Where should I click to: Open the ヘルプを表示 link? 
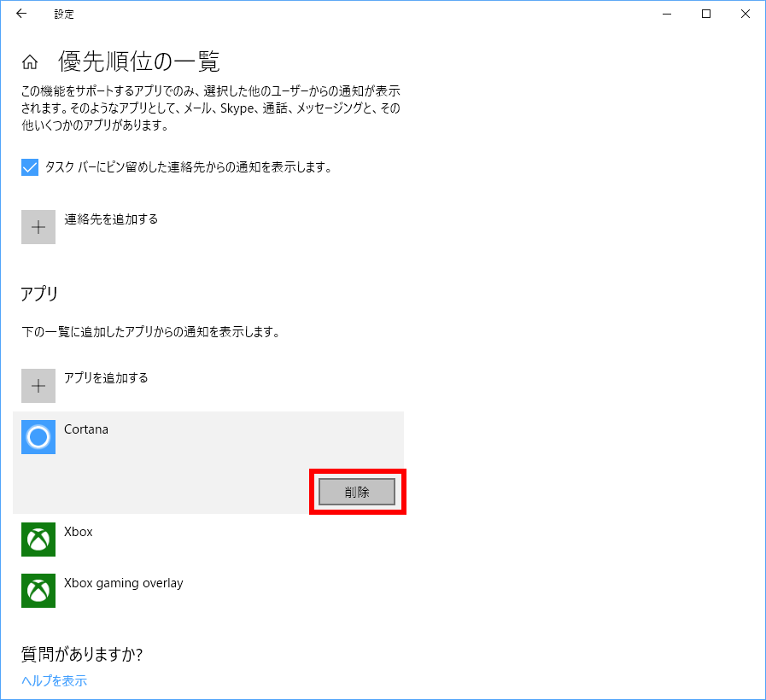coord(54,681)
